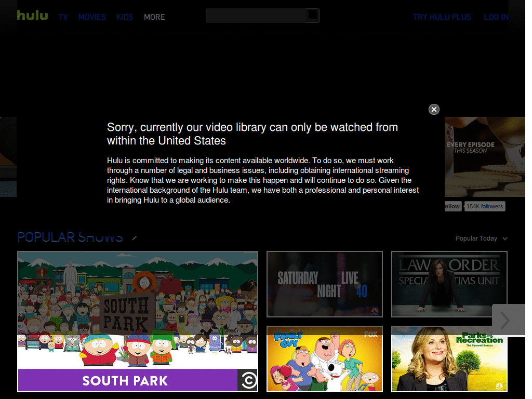
Task: Click the Hulu logo
Action: click(32, 15)
